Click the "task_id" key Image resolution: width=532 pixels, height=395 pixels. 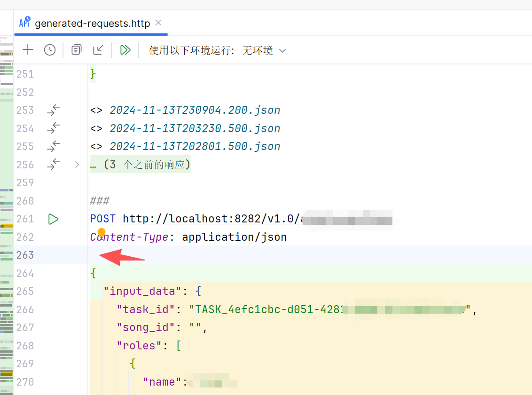[x=146, y=309]
